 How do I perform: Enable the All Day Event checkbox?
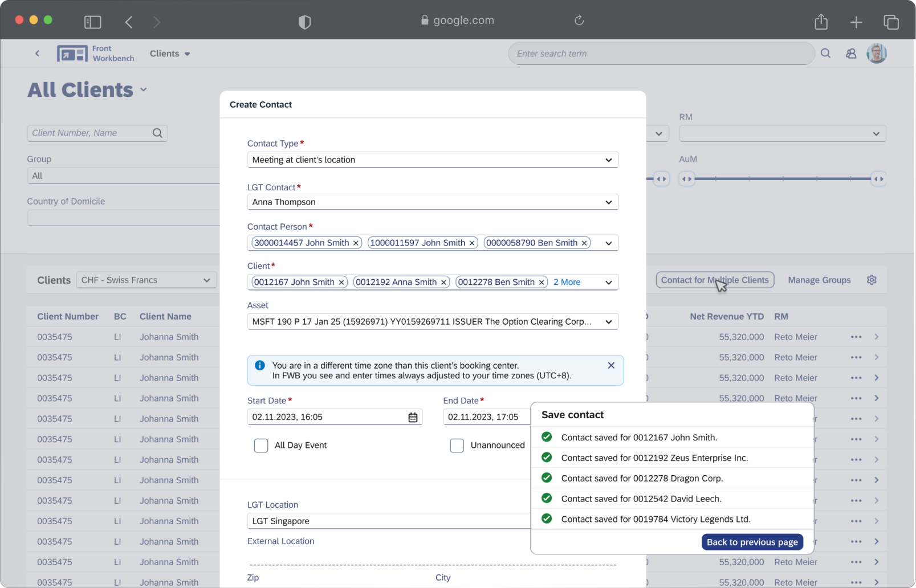[261, 446]
